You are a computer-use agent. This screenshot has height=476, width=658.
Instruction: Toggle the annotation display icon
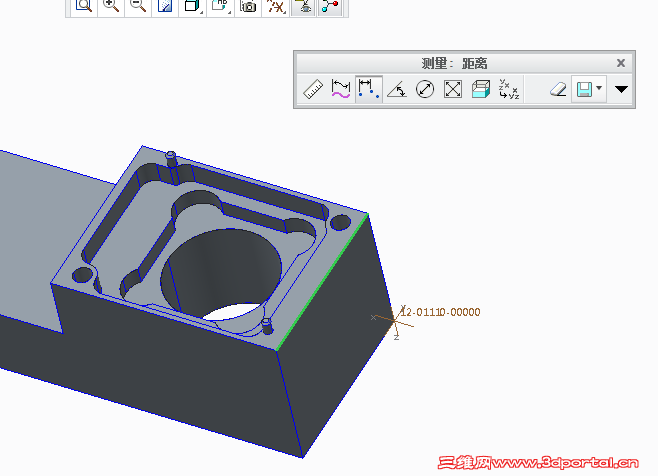coord(303,6)
